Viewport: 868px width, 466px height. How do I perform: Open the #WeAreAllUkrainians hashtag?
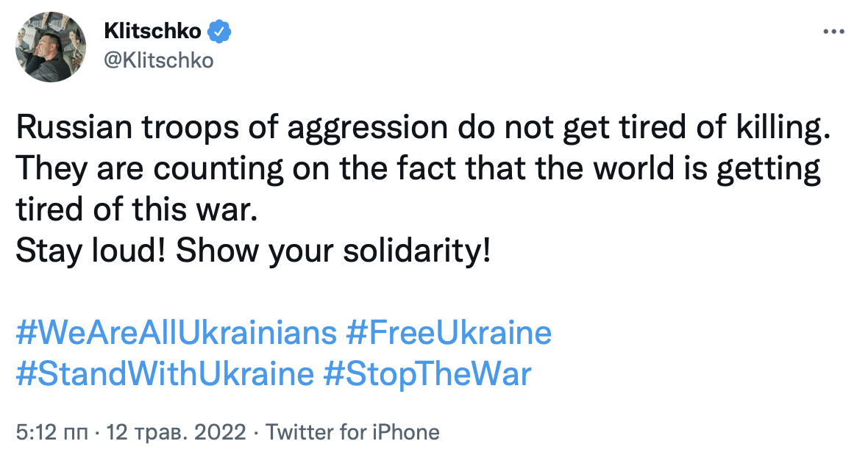click(175, 333)
